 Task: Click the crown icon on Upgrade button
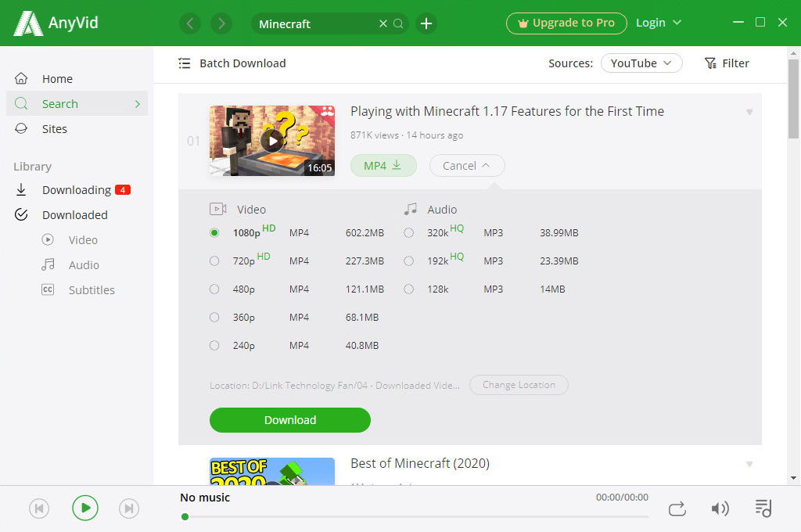(x=523, y=23)
